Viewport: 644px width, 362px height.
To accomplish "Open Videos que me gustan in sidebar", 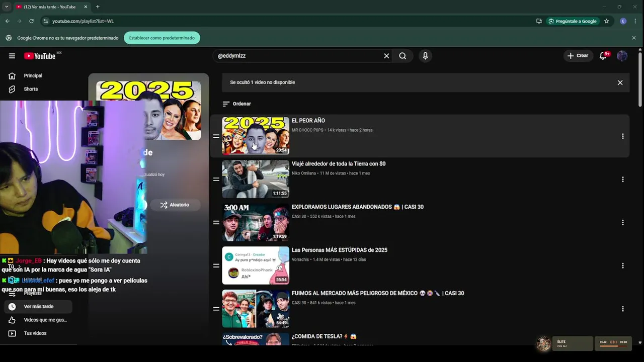I will 38,320.
